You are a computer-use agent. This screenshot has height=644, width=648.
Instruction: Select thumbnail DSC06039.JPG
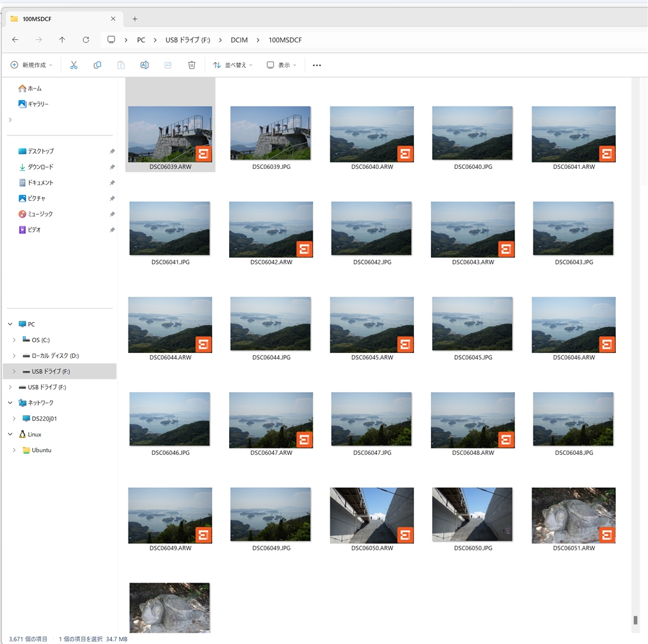pos(271,133)
